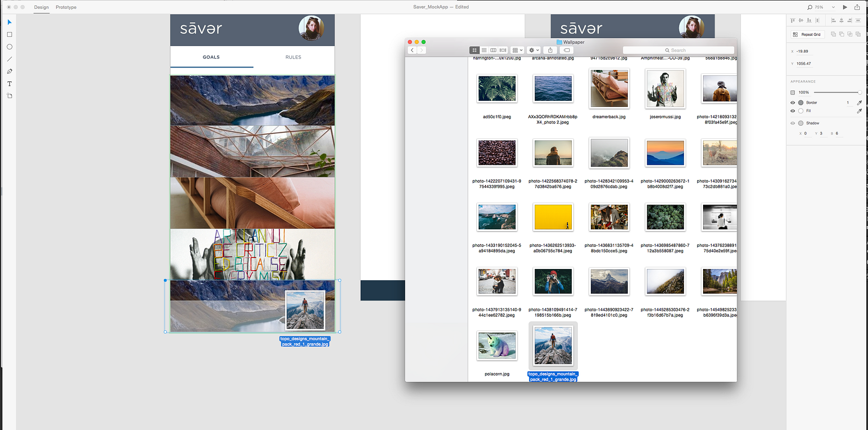Align selection to bottom
The width and height of the screenshot is (868, 430).
[x=809, y=20]
